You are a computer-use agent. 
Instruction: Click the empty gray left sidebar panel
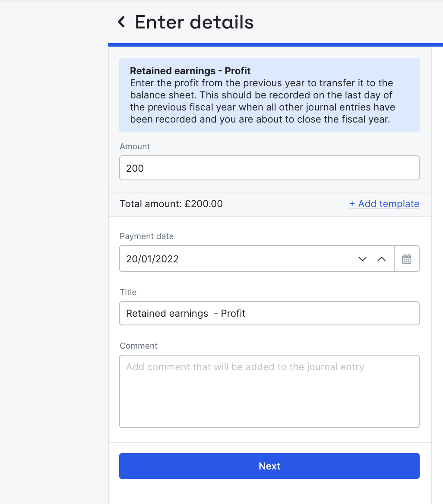click(x=54, y=259)
